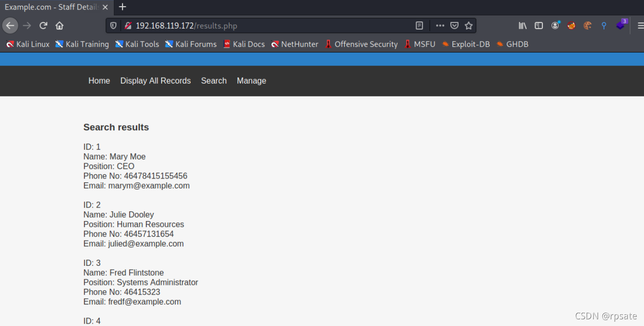
Task: Click the text ID: 2
Action: [x=92, y=205]
